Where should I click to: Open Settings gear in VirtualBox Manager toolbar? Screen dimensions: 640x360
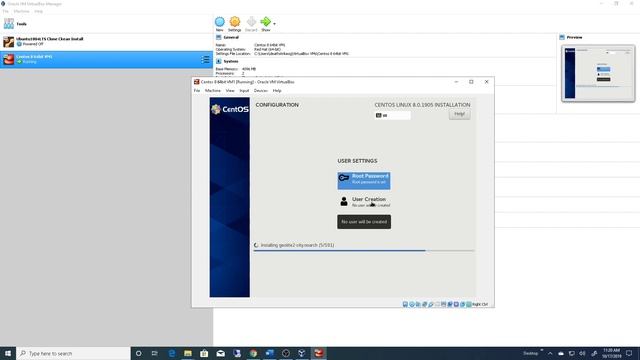tap(235, 22)
